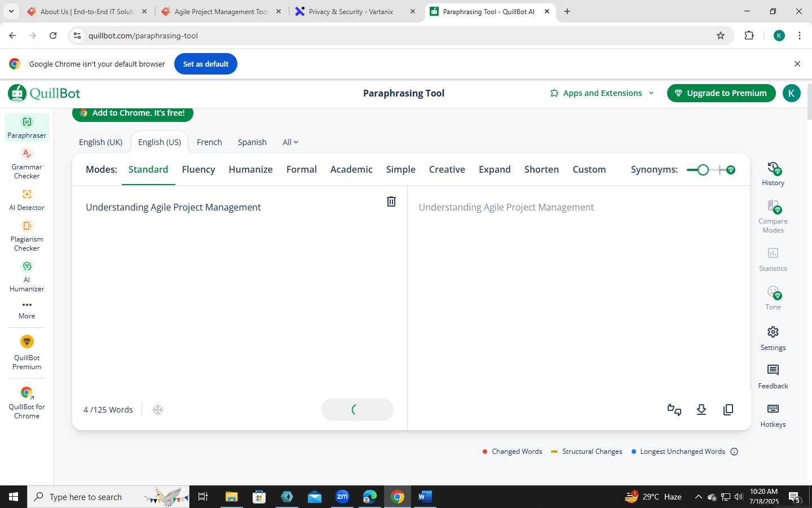
Task: Click Upgrade to Premium button
Action: pos(721,93)
